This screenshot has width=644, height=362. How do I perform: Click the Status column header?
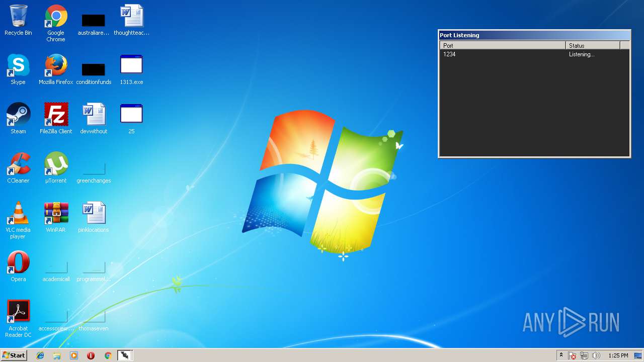tap(593, 45)
